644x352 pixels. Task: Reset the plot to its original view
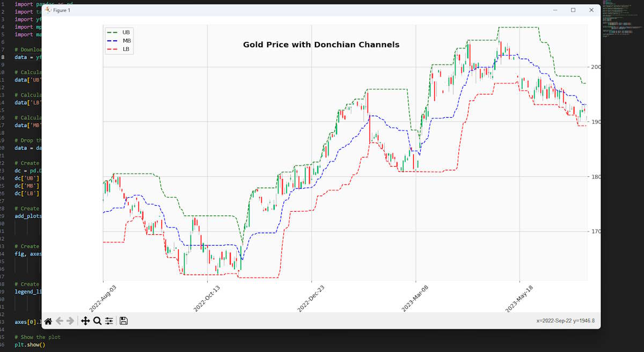point(48,321)
